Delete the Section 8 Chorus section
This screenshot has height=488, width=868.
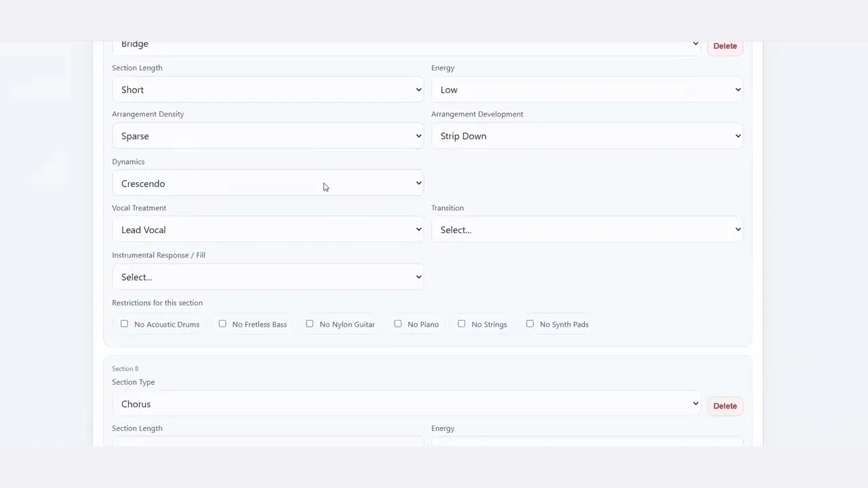pyautogui.click(x=725, y=406)
